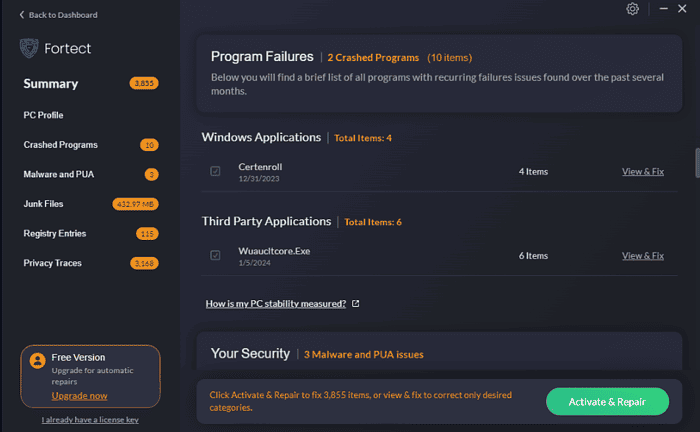This screenshot has height=432, width=700.
Task: Open settings via the gear icon
Action: 632,9
